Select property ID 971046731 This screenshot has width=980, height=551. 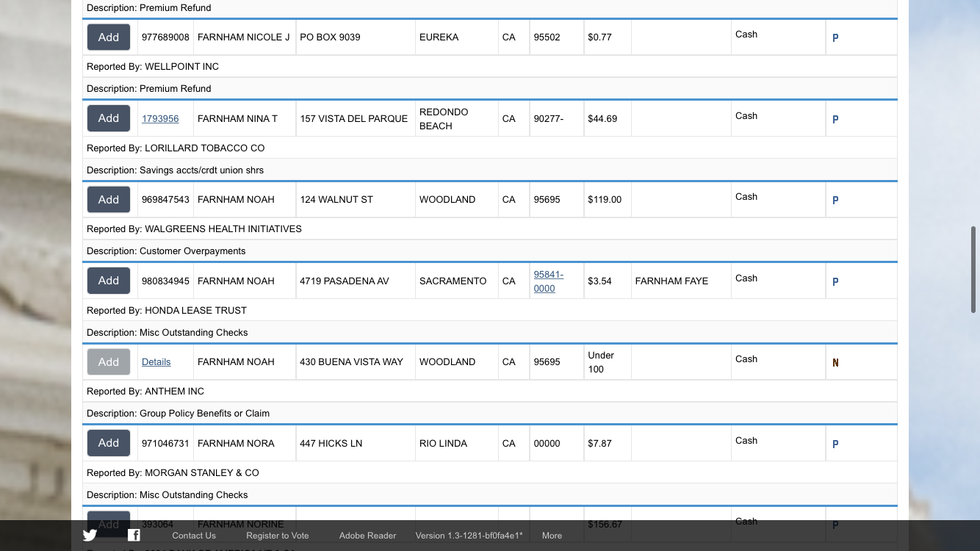click(165, 443)
